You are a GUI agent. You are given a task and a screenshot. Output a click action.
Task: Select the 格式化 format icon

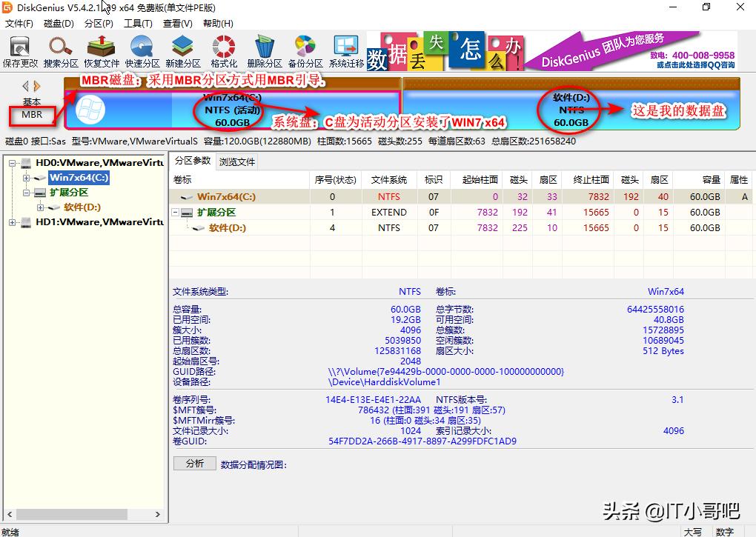pos(223,52)
